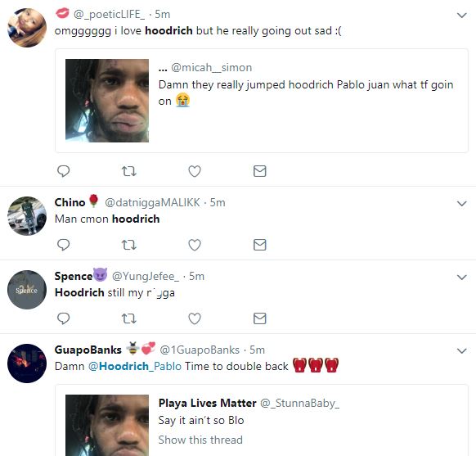Viewport: 476px width, 456px height.
Task: Like the @_poeticLIFE_ tweet
Action: [x=195, y=171]
